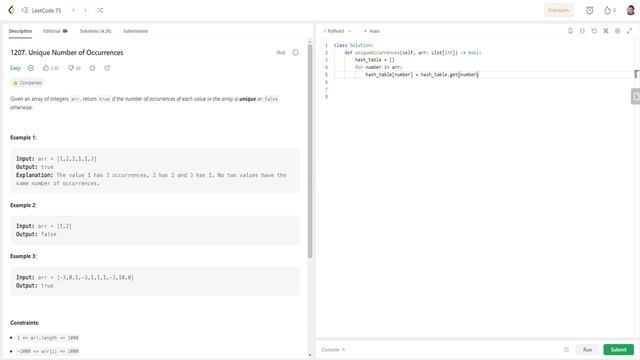The image size is (640, 360).
Task: Switch to the Solutions tab
Action: click(x=95, y=31)
